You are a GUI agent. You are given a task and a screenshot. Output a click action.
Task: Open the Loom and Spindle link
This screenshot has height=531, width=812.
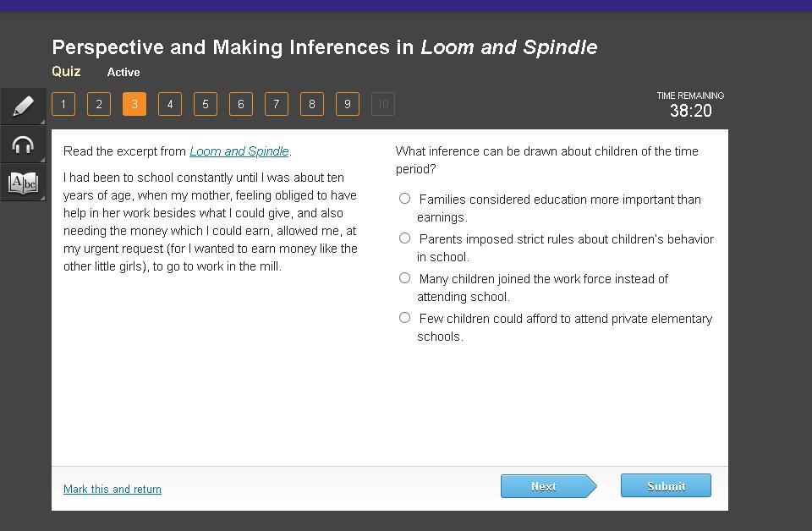coord(239,151)
